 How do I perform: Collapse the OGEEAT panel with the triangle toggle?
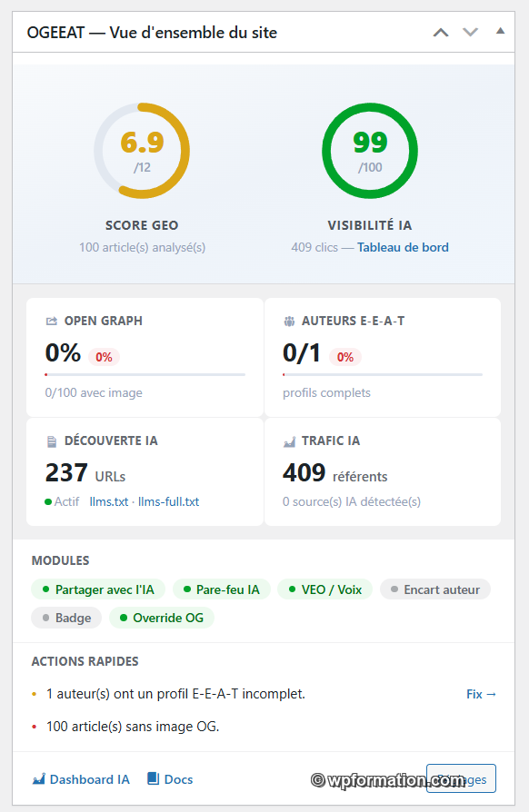(x=500, y=31)
